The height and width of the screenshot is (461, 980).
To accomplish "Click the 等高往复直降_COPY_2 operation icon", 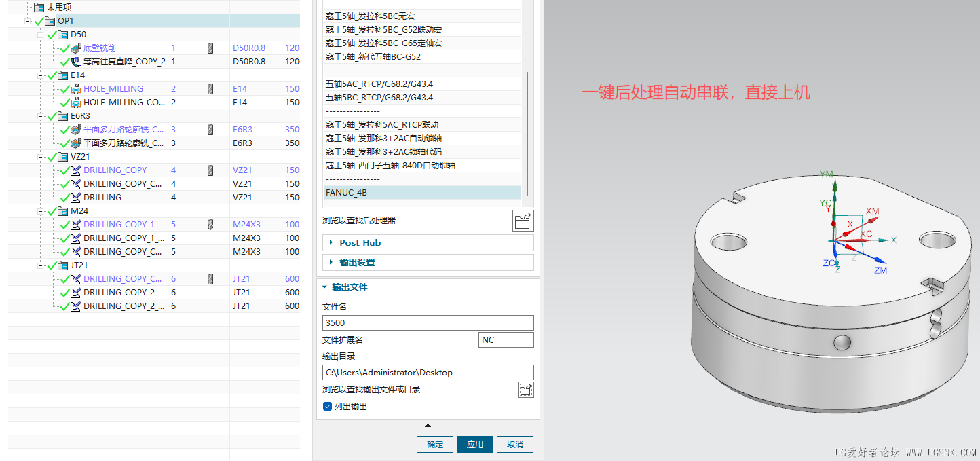I will click(x=76, y=62).
